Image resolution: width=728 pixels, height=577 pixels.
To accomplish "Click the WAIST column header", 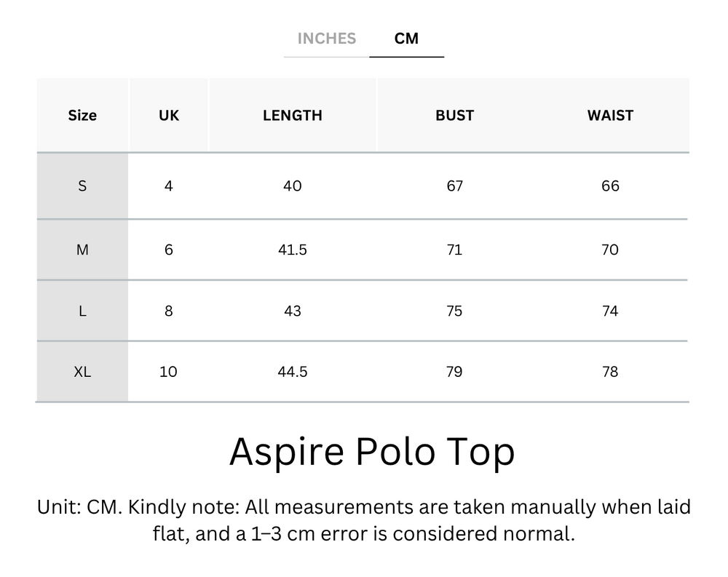I will point(611,115).
